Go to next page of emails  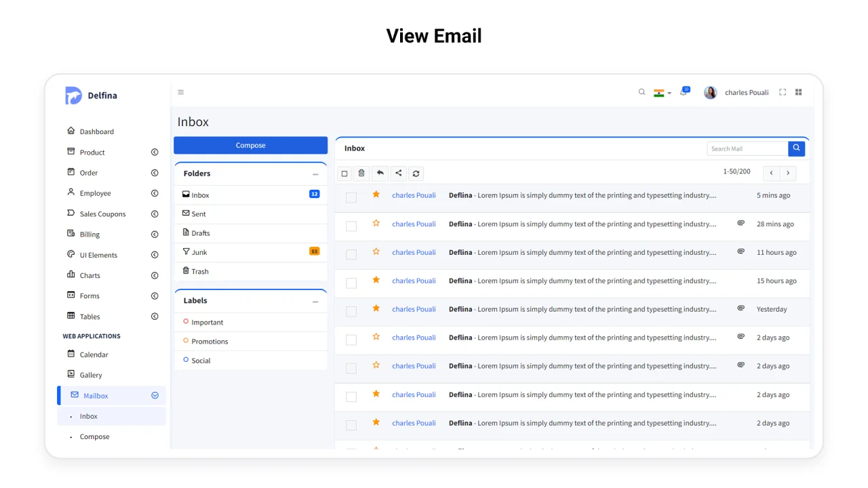pyautogui.click(x=788, y=173)
